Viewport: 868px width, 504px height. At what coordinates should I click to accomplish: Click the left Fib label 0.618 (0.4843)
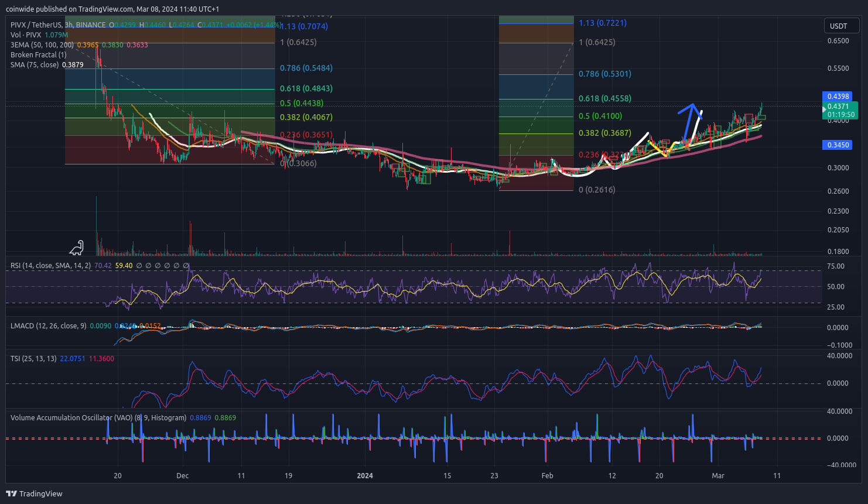click(x=306, y=88)
